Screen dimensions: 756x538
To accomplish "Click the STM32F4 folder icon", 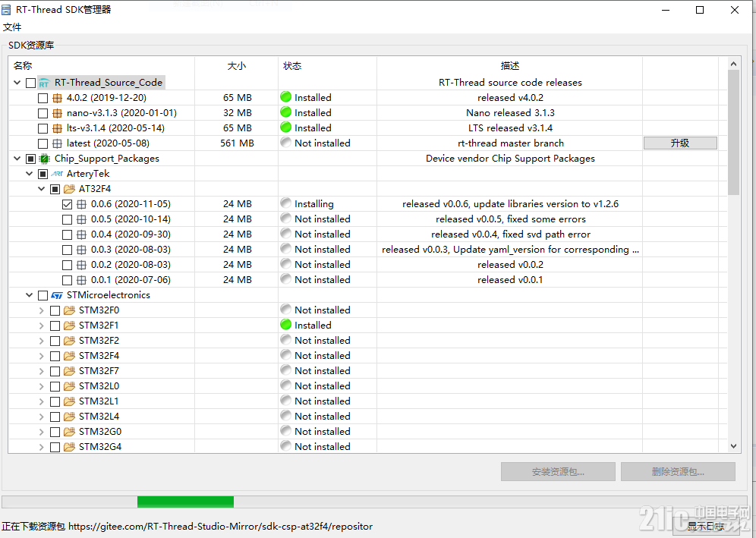I will [x=69, y=356].
